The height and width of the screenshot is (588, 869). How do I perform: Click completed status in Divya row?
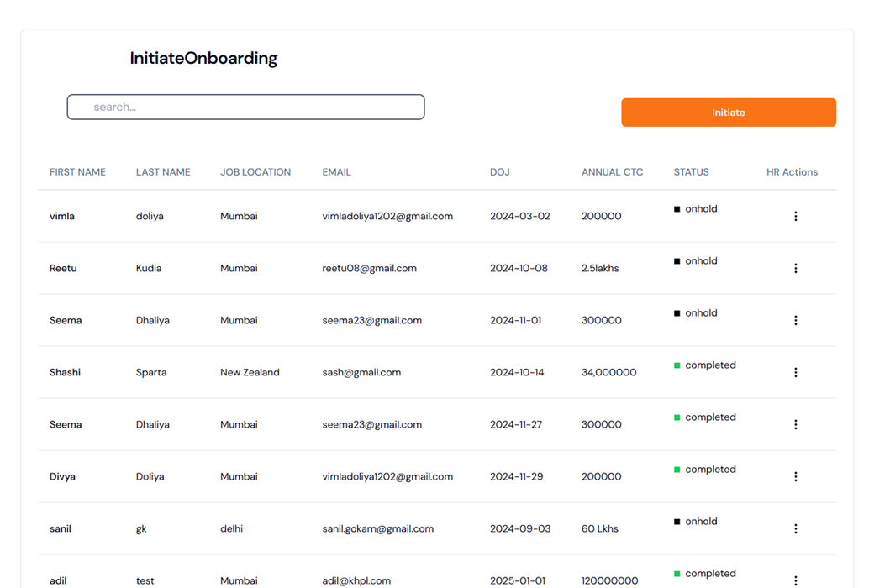705,469
